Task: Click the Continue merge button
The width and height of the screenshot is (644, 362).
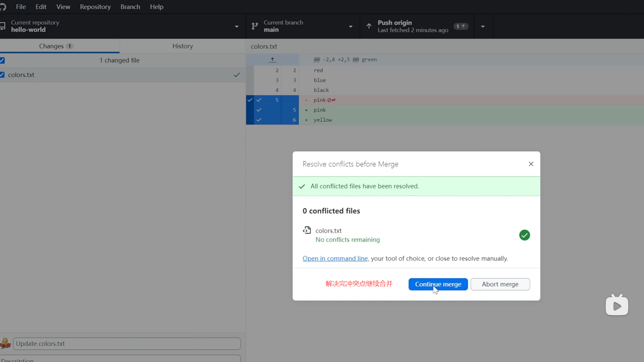Action: point(438,284)
